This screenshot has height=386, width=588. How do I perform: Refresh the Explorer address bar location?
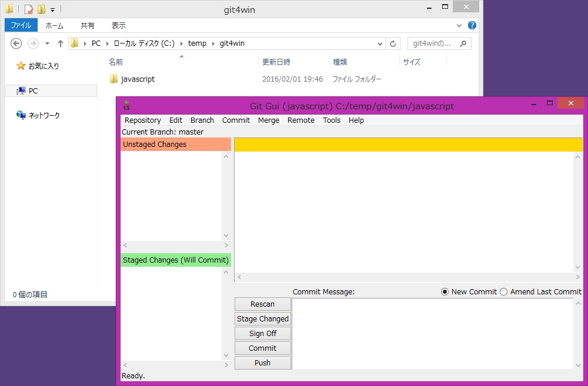393,43
